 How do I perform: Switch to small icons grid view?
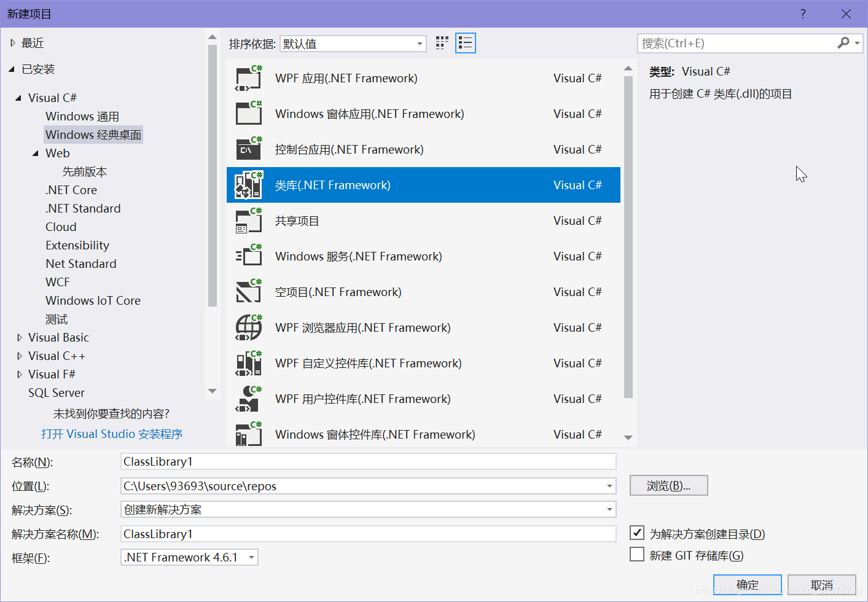click(442, 43)
